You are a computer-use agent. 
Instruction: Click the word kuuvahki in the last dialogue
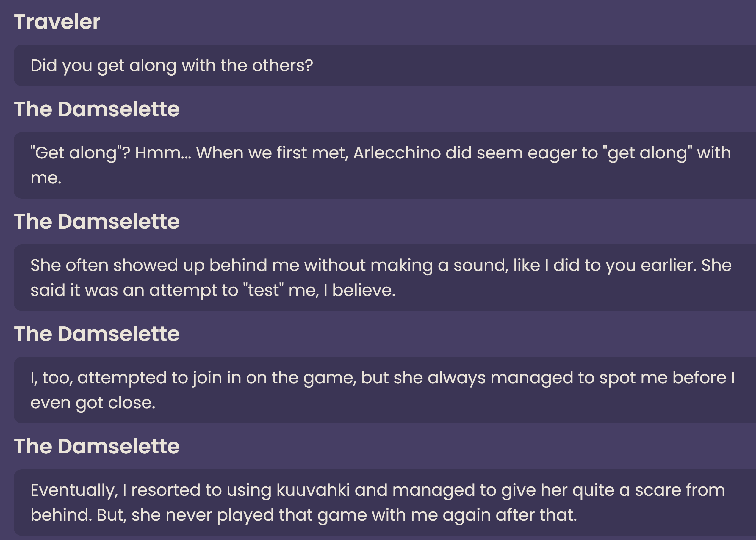coord(313,490)
